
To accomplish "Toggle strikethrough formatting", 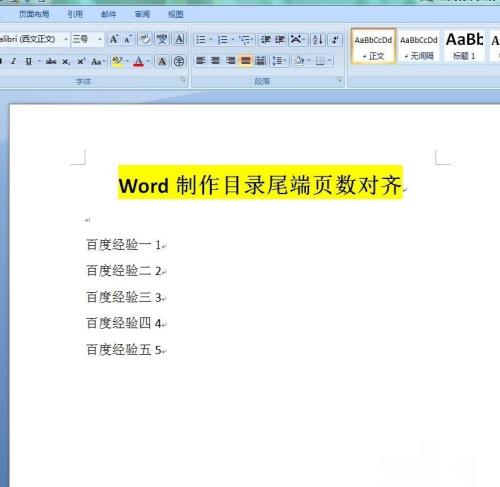I will [x=51, y=61].
